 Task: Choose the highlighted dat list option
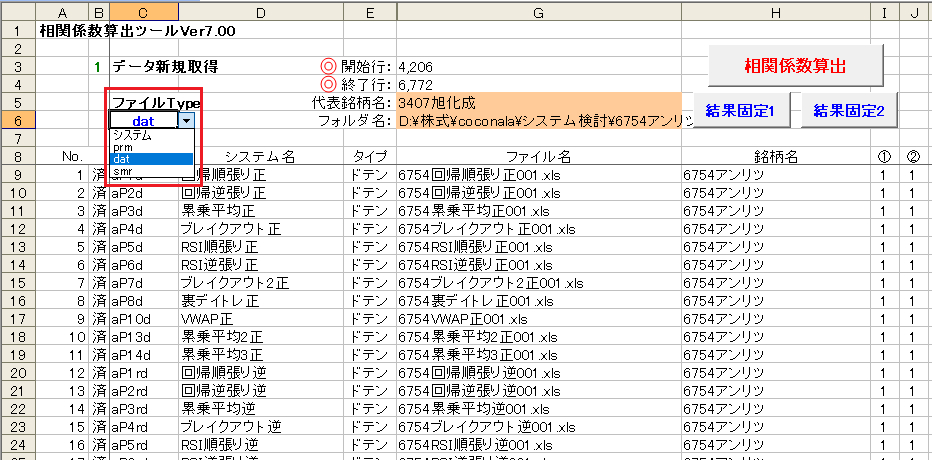click(152, 159)
